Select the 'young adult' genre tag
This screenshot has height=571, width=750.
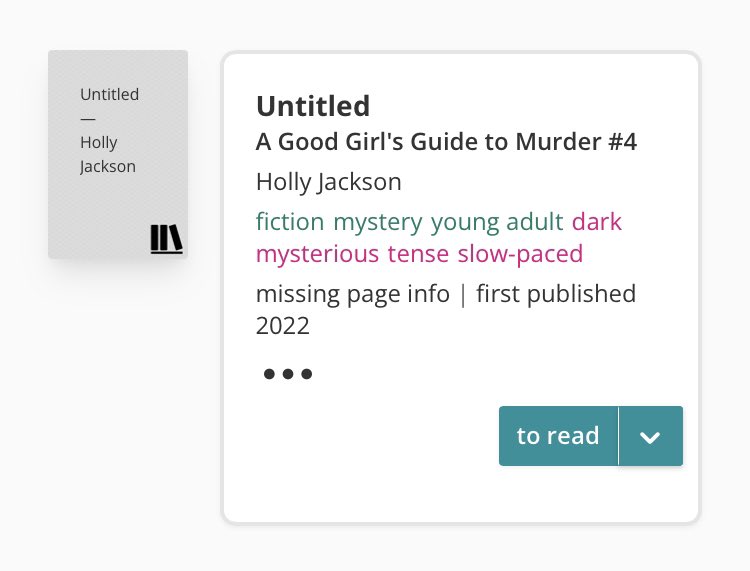[x=497, y=222]
